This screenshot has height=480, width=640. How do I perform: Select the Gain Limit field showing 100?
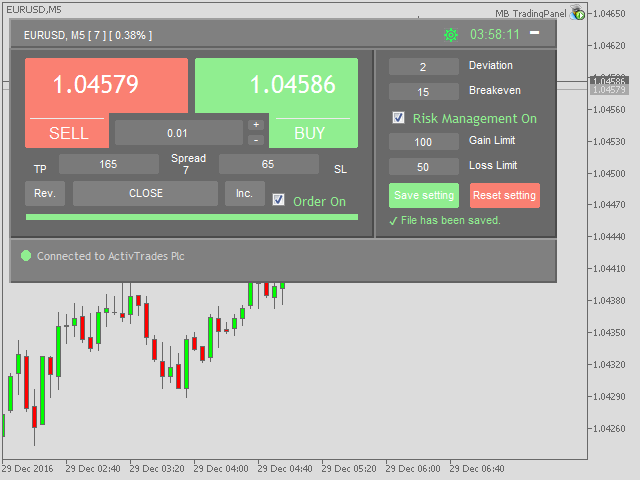(424, 142)
